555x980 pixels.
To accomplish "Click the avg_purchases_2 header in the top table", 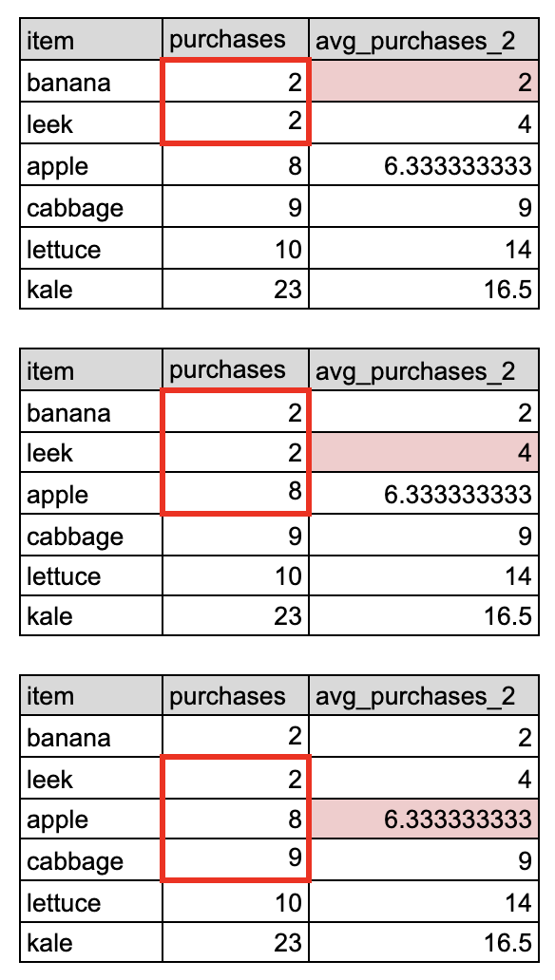I will point(424,40).
